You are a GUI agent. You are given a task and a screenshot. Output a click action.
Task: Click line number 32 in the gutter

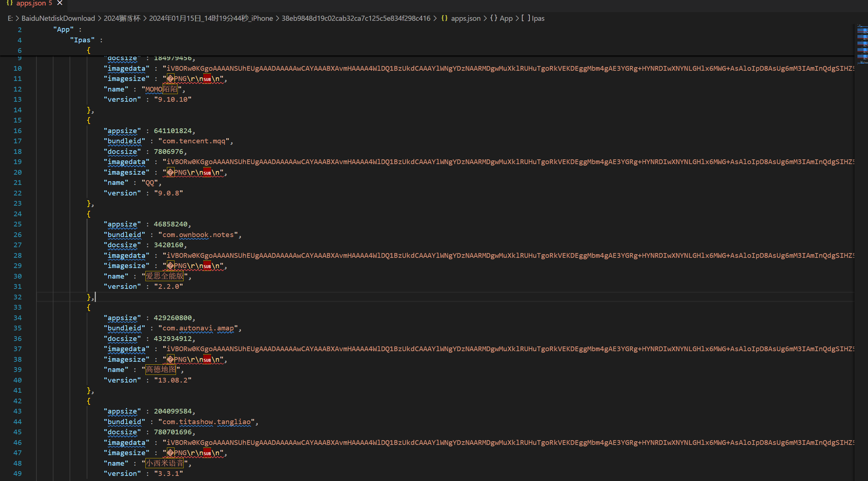pyautogui.click(x=17, y=297)
